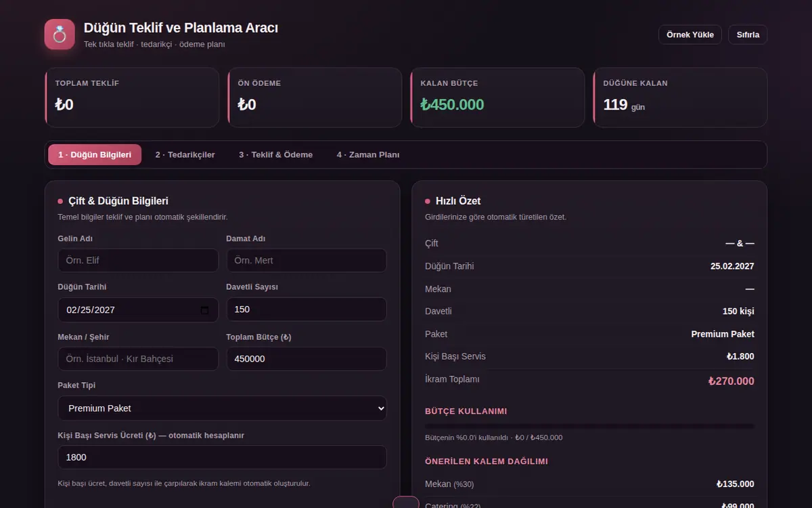Click the Çift & Düğün Bilgileri heading
Screen dimensions: 812x508
[x=118, y=201]
